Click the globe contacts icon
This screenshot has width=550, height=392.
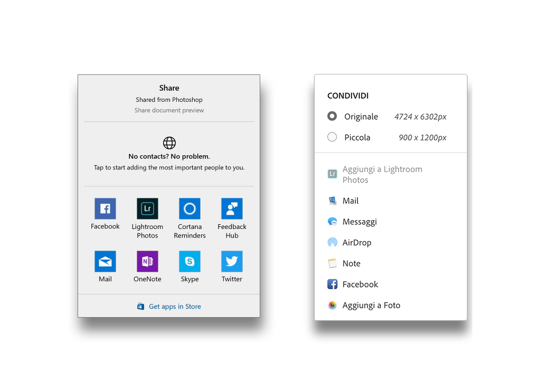(x=169, y=142)
